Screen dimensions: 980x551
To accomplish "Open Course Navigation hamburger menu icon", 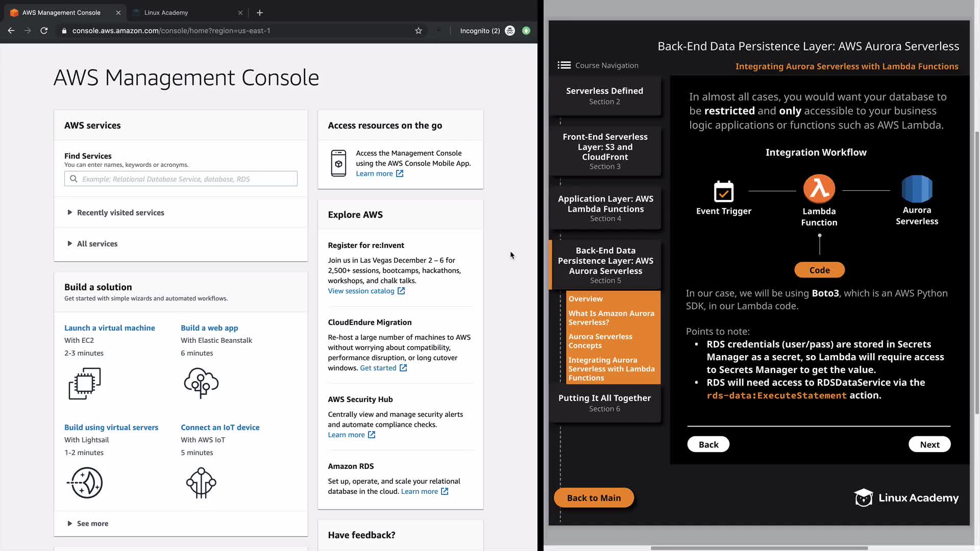I will 564,65.
